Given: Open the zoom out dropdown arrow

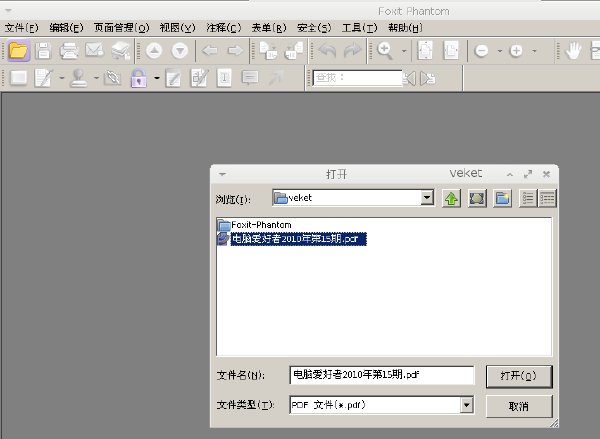Looking at the screenshot, I should click(499, 51).
